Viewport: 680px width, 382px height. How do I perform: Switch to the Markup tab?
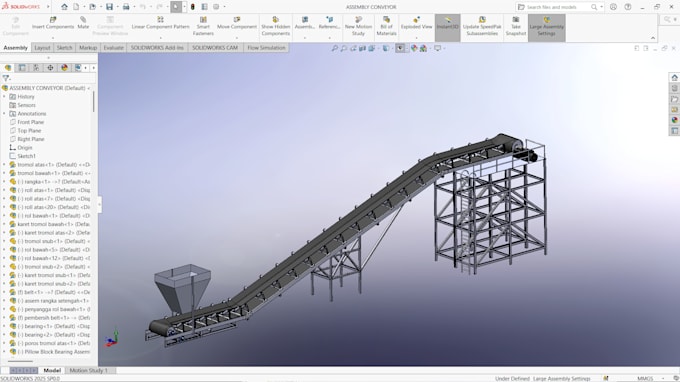click(x=88, y=48)
